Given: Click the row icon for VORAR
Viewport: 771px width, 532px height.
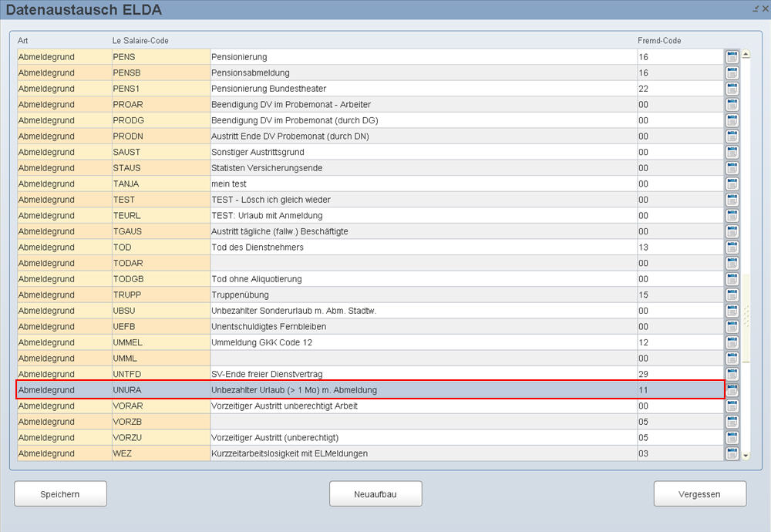Looking at the screenshot, I should [732, 406].
